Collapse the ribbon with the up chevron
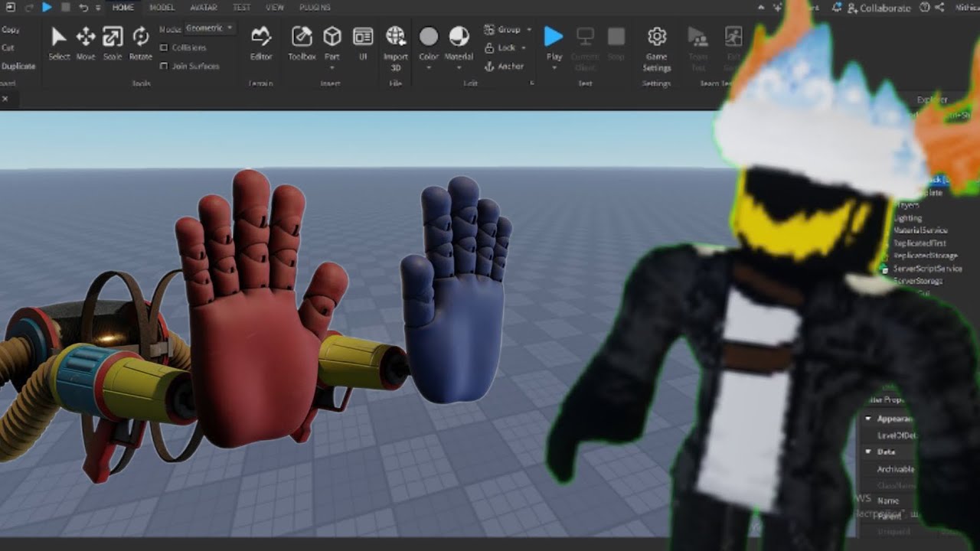Screen dimensions: 980x551 tap(760, 7)
